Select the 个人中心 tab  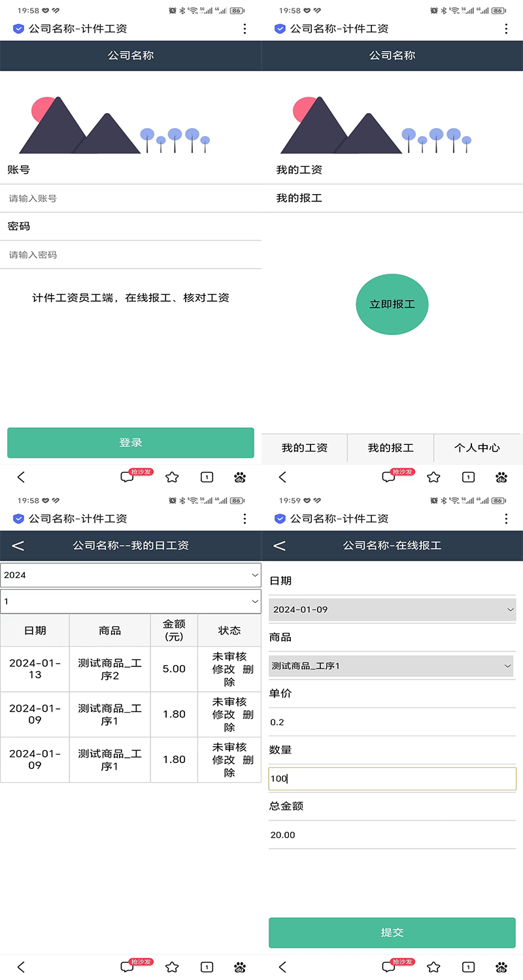[478, 448]
